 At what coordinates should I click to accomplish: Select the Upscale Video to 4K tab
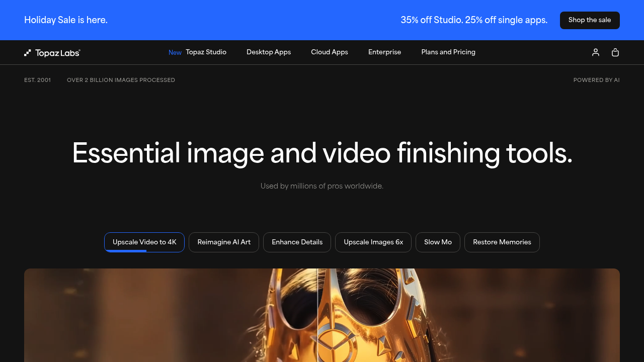coord(144,242)
